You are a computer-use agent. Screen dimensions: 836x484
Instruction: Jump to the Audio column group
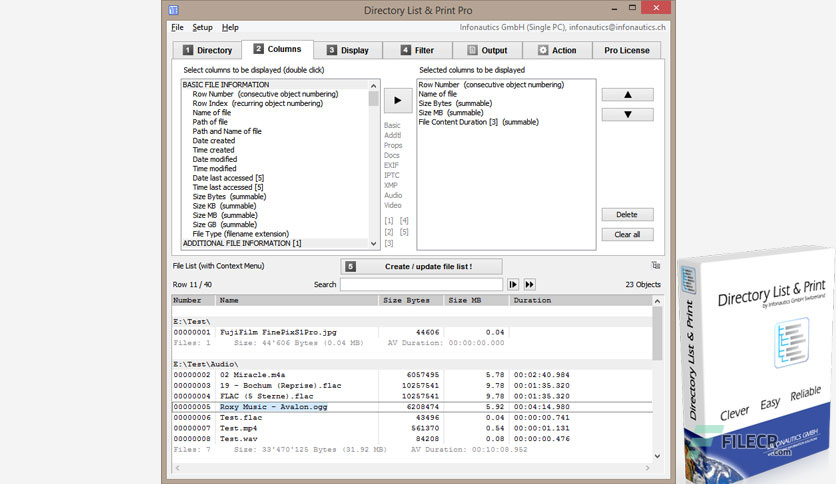tap(393, 195)
